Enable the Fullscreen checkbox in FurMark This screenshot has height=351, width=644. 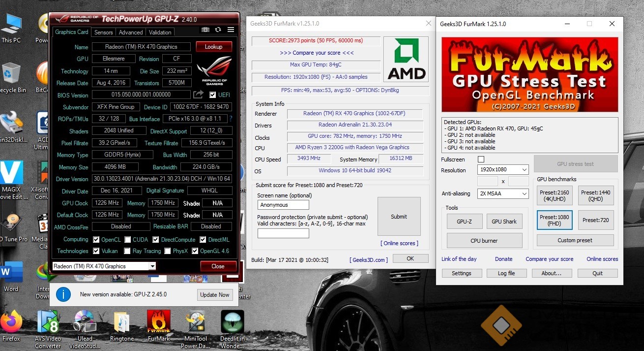coord(481,160)
